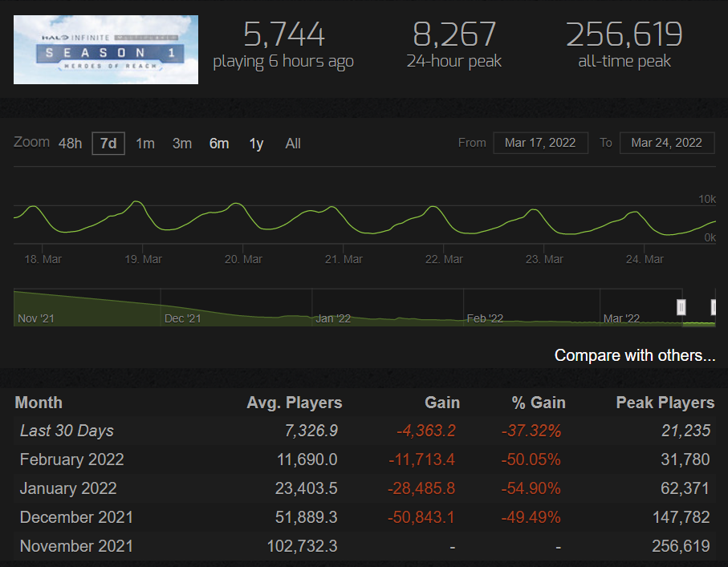Click the Avg. Players column header
The height and width of the screenshot is (567, 728).
coord(294,403)
